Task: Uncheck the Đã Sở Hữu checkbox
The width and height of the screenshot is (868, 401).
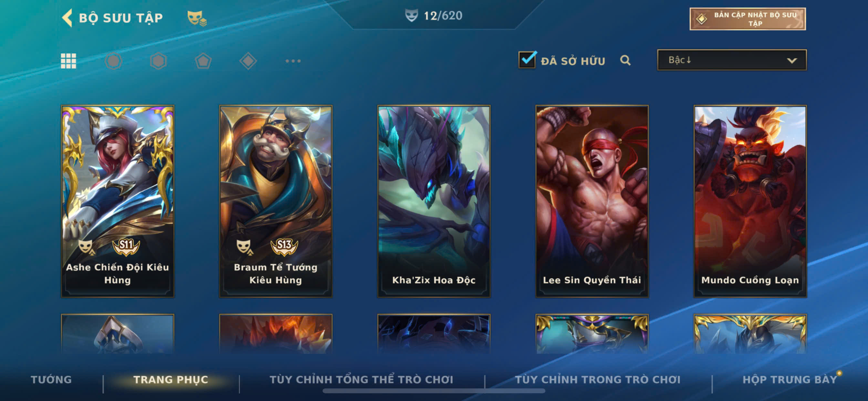Action: pos(527,60)
